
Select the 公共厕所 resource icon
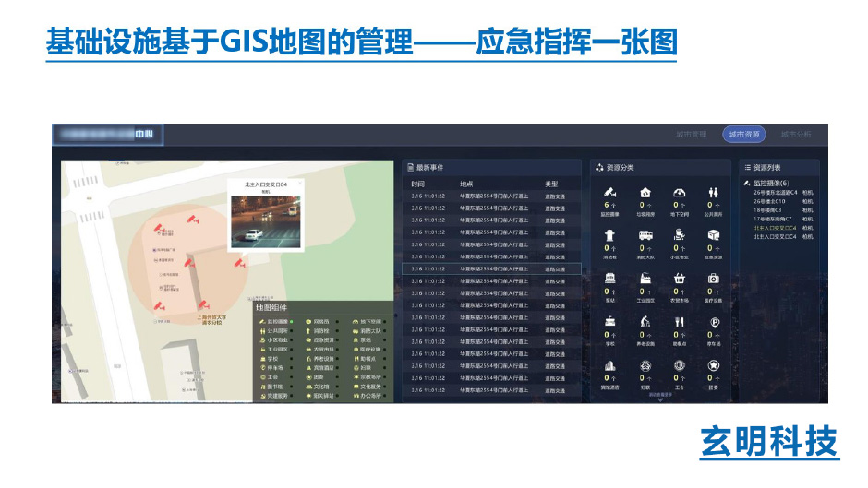coord(713,193)
